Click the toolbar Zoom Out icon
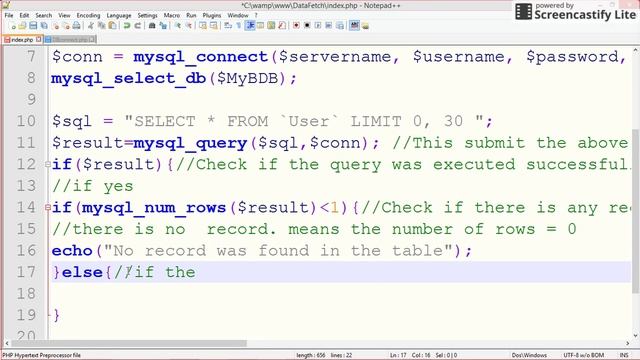 pos(189,26)
